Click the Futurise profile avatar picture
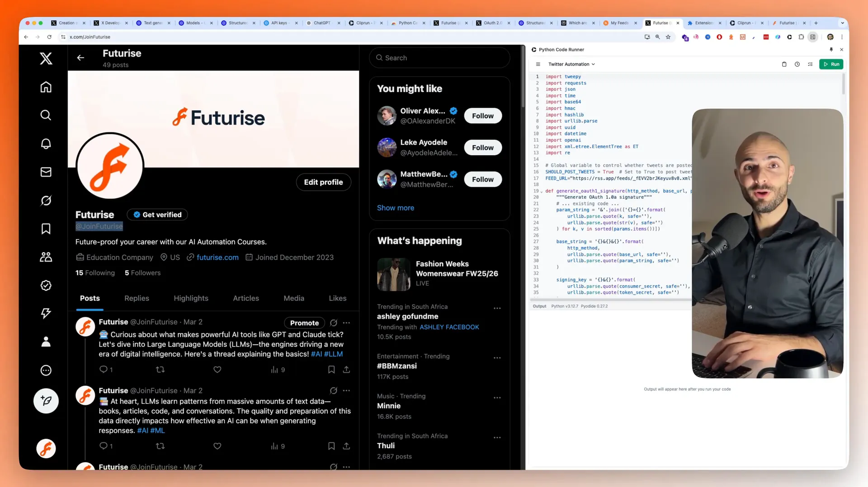 coord(110,166)
